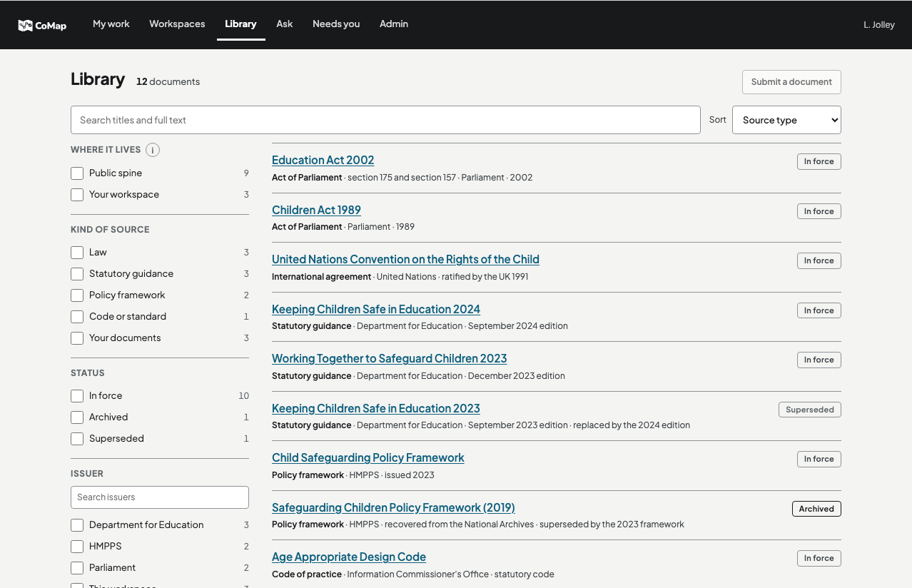Screen dimensions: 912x588
Task: Click the Search issuers input field
Action: coord(160,497)
